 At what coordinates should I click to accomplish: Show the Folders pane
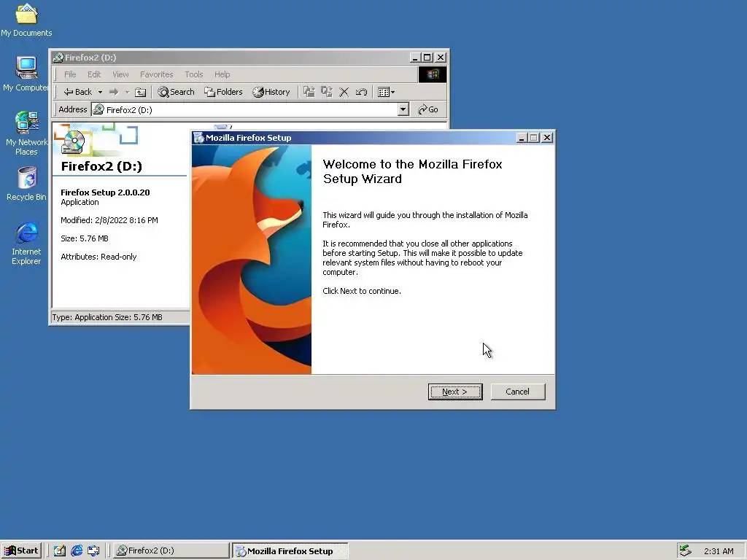pyautogui.click(x=223, y=92)
